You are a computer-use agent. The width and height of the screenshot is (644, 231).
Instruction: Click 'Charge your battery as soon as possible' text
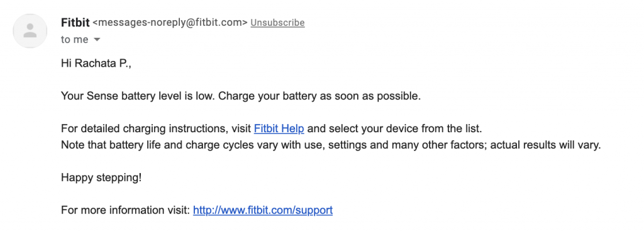(x=320, y=96)
